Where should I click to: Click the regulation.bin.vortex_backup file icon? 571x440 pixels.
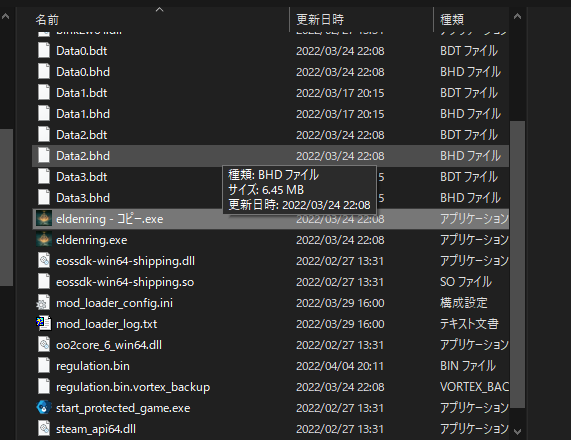pyautogui.click(x=44, y=386)
